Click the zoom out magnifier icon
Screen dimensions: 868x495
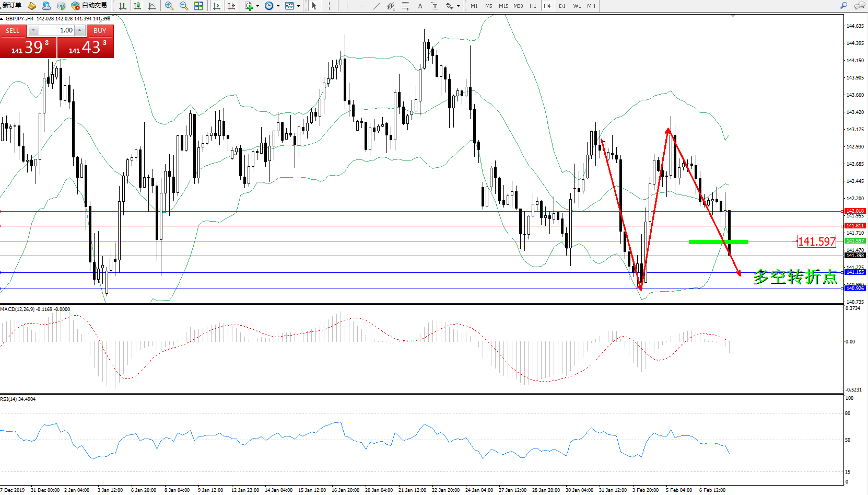point(183,6)
